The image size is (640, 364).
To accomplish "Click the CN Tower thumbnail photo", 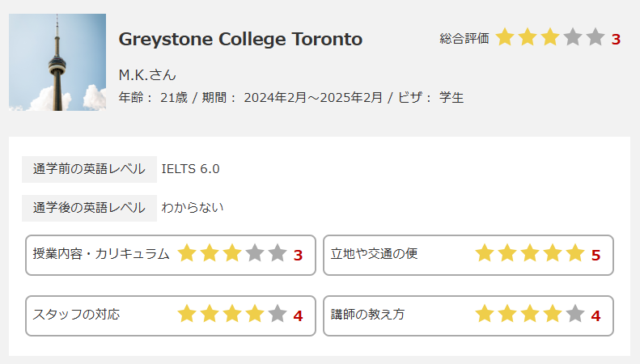I will [x=57, y=62].
